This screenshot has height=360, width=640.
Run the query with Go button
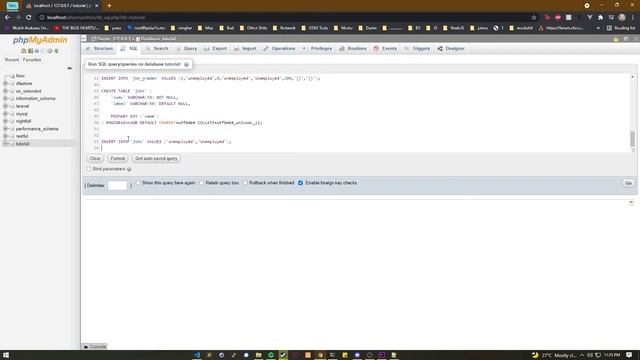pyautogui.click(x=629, y=183)
